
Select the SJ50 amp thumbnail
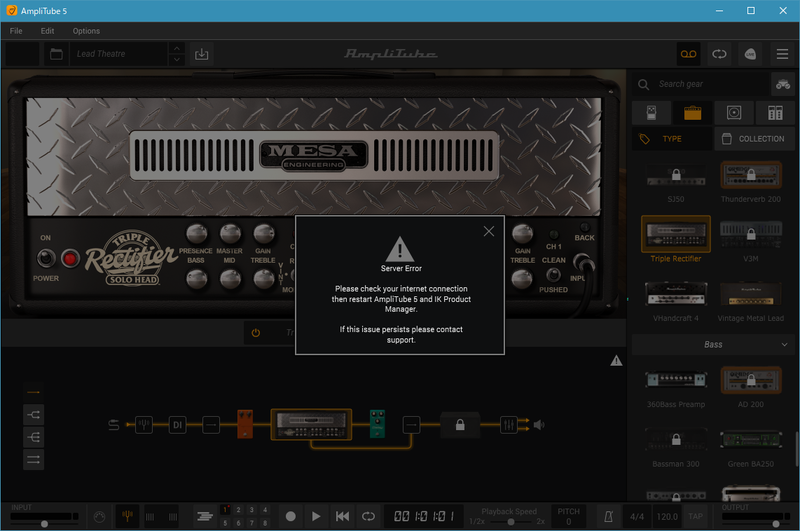tap(676, 176)
